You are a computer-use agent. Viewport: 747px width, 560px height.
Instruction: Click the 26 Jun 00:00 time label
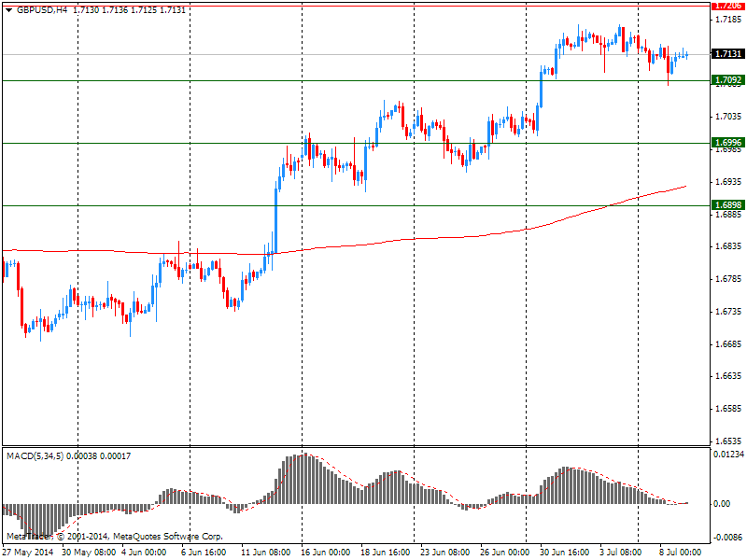(504, 553)
